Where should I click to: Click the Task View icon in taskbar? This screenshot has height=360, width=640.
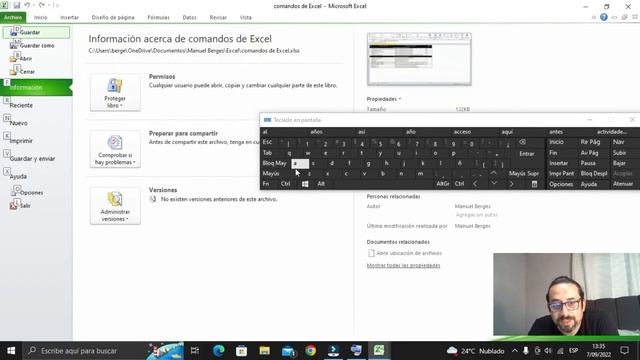tap(195, 351)
